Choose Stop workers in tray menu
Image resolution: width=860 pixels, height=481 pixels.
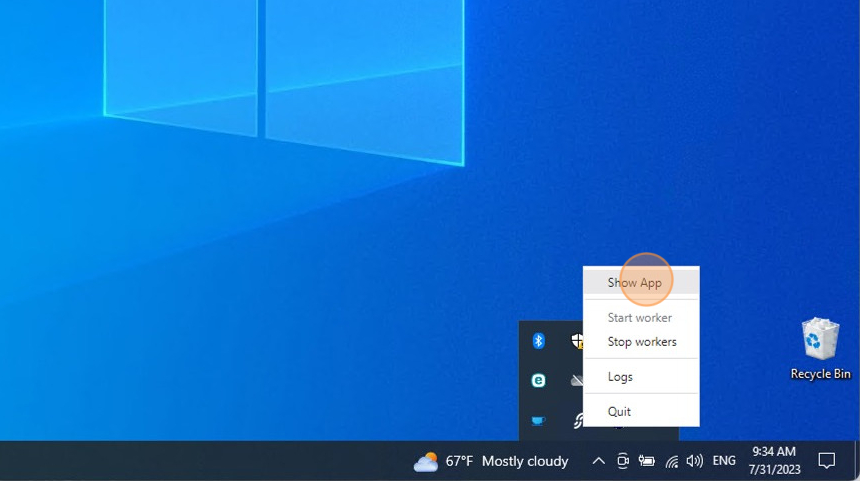click(641, 342)
